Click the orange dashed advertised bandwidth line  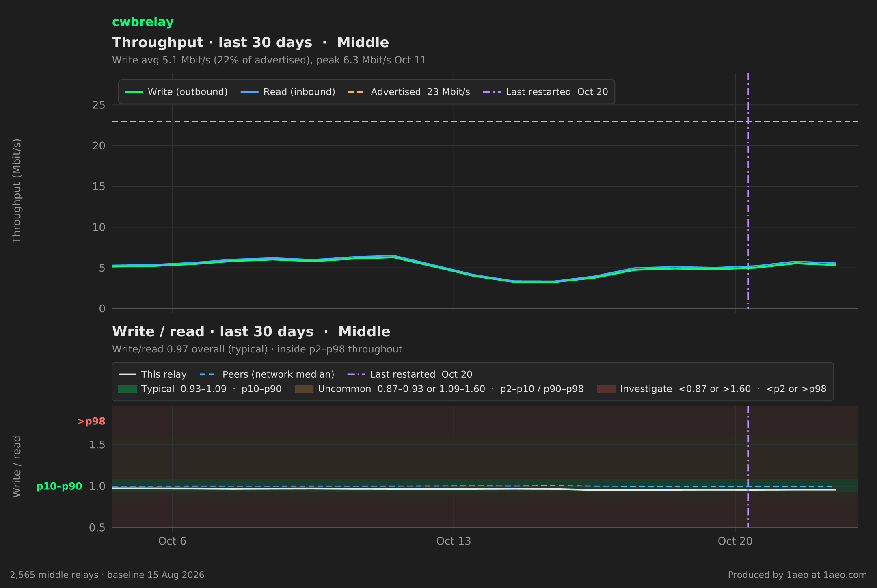point(485,121)
